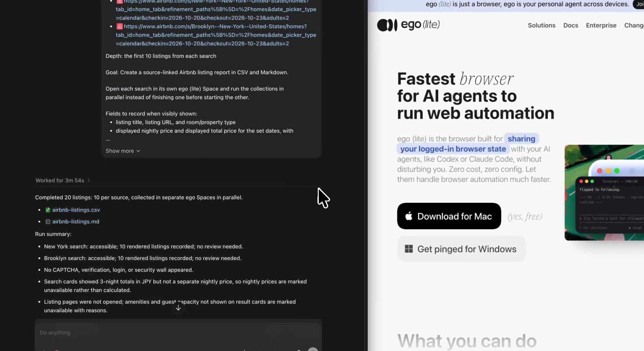Click 'Depth: the first 10 listings' line

pos(161,56)
